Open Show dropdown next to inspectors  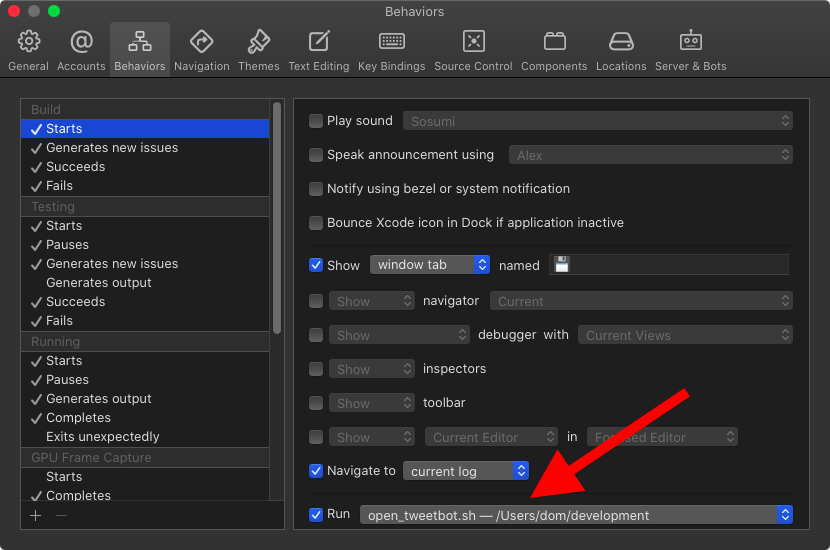click(x=372, y=368)
